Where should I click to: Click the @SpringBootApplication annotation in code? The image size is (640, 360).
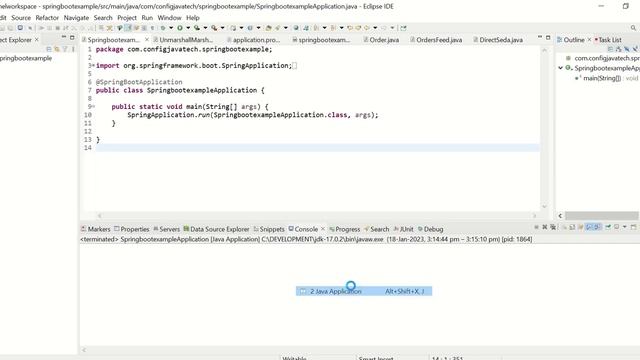[x=139, y=82]
